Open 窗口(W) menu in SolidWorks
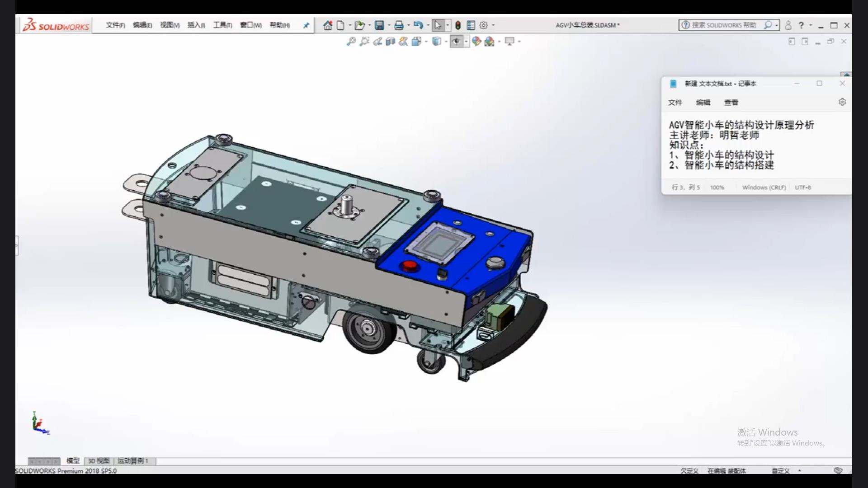This screenshot has height=488, width=868. tap(251, 25)
